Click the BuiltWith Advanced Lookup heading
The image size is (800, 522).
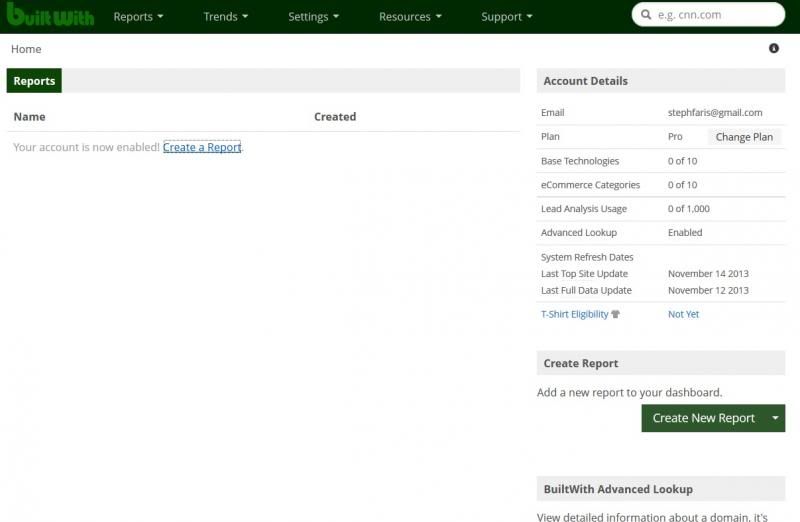[x=618, y=489]
